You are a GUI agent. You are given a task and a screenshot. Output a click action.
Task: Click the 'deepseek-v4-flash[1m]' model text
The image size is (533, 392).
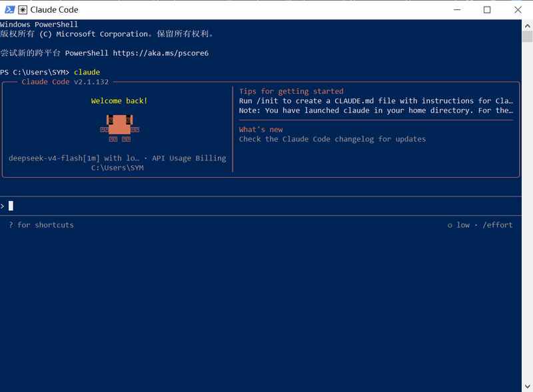55,158
